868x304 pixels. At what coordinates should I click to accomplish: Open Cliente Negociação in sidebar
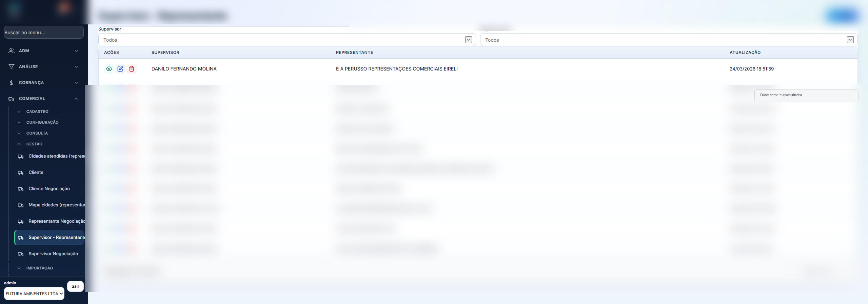tap(49, 189)
